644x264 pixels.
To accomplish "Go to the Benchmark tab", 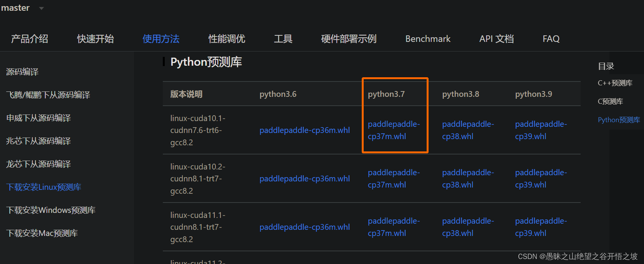I will point(428,39).
